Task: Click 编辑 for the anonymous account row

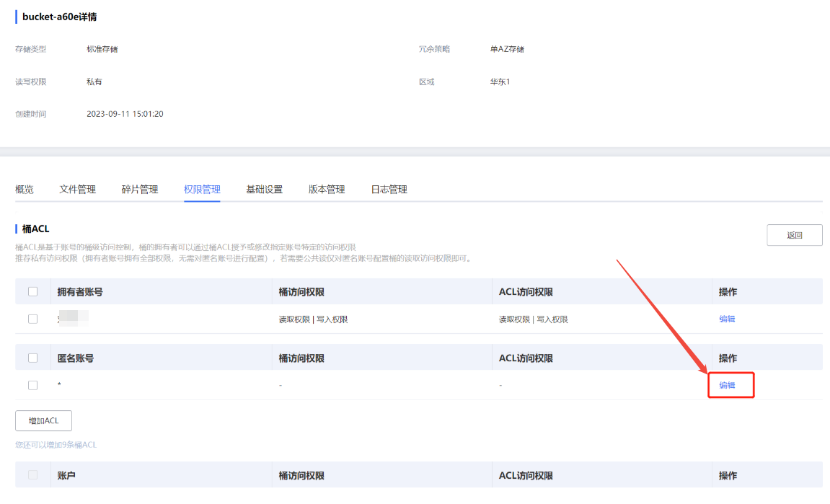Action: tap(727, 385)
